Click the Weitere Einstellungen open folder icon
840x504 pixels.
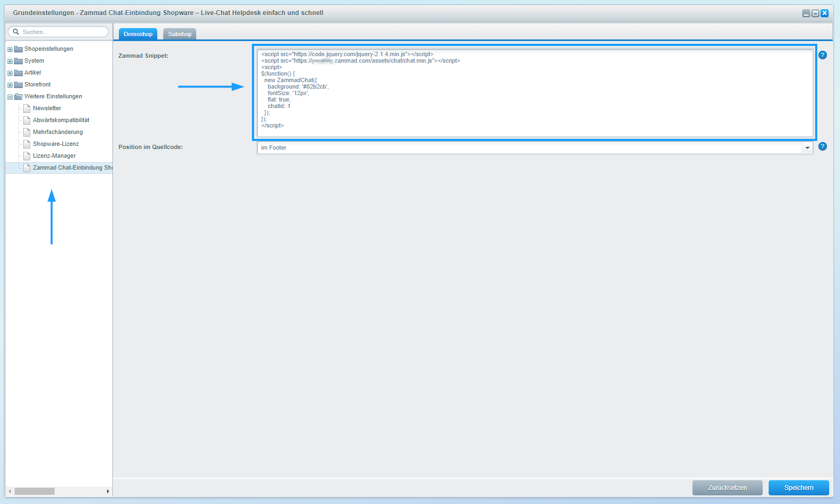click(18, 96)
